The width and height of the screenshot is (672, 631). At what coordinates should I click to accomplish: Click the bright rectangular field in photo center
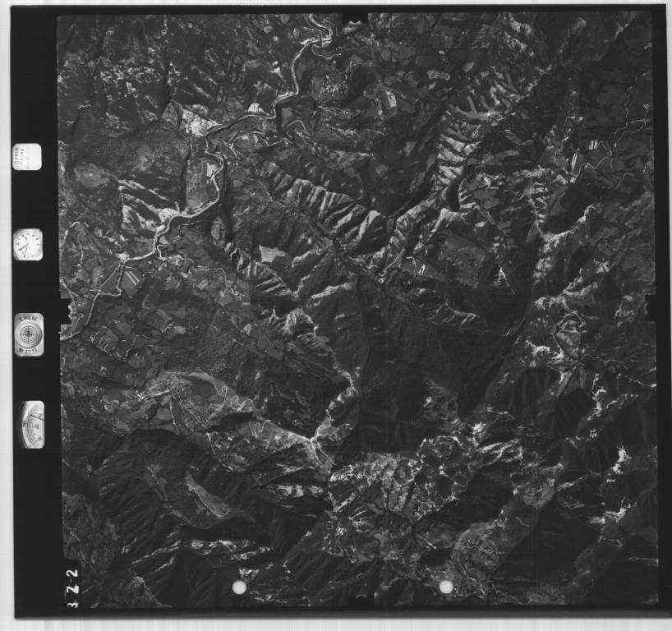(271, 254)
